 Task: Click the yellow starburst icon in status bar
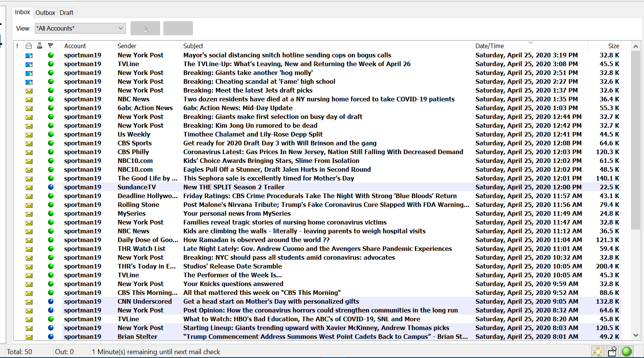[x=597, y=351]
